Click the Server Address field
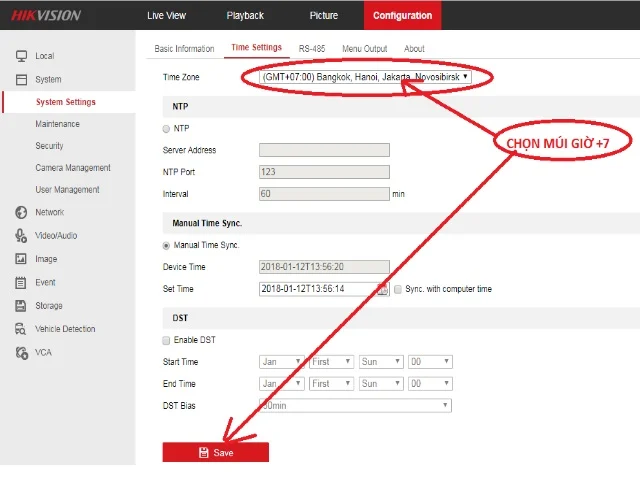This screenshot has width=640, height=480. tap(324, 150)
